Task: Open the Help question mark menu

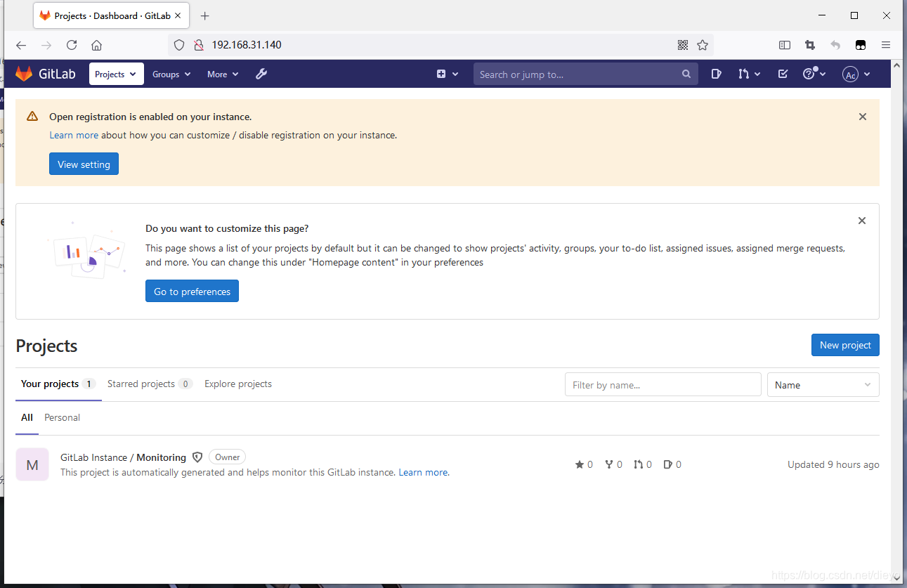Action: point(814,74)
